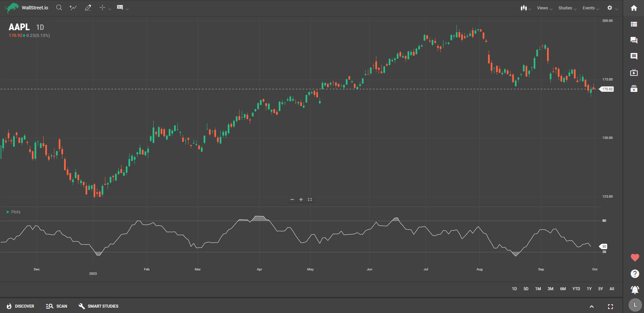Go to Home in sidebar

pos(634,8)
